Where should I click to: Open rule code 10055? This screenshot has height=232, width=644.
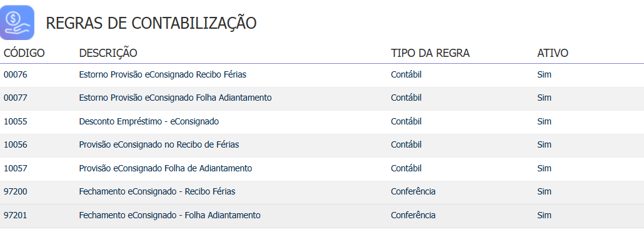(15, 121)
